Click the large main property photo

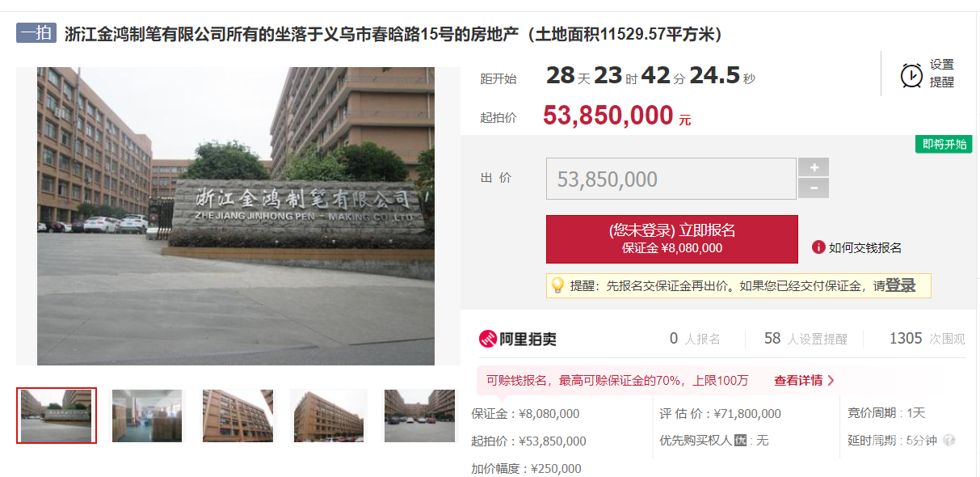pyautogui.click(x=236, y=216)
